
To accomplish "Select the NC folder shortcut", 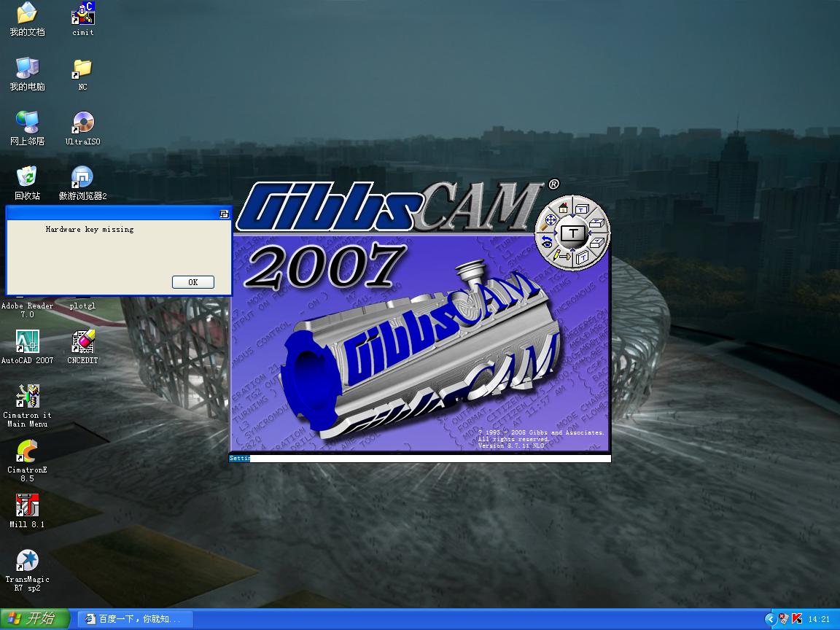I will (x=82, y=68).
